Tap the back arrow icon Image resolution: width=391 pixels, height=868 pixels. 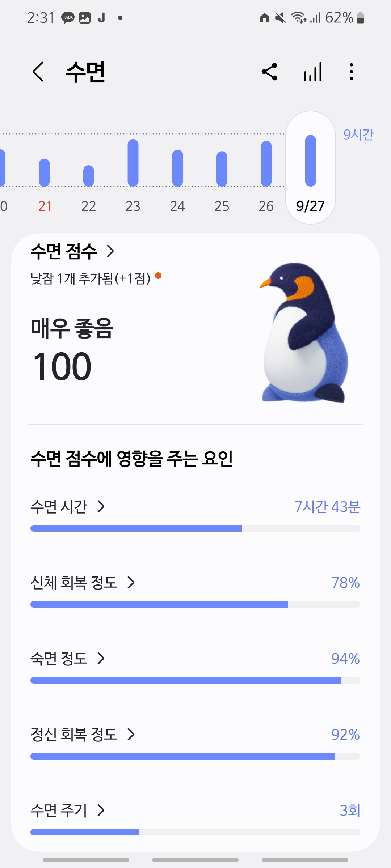(x=38, y=72)
